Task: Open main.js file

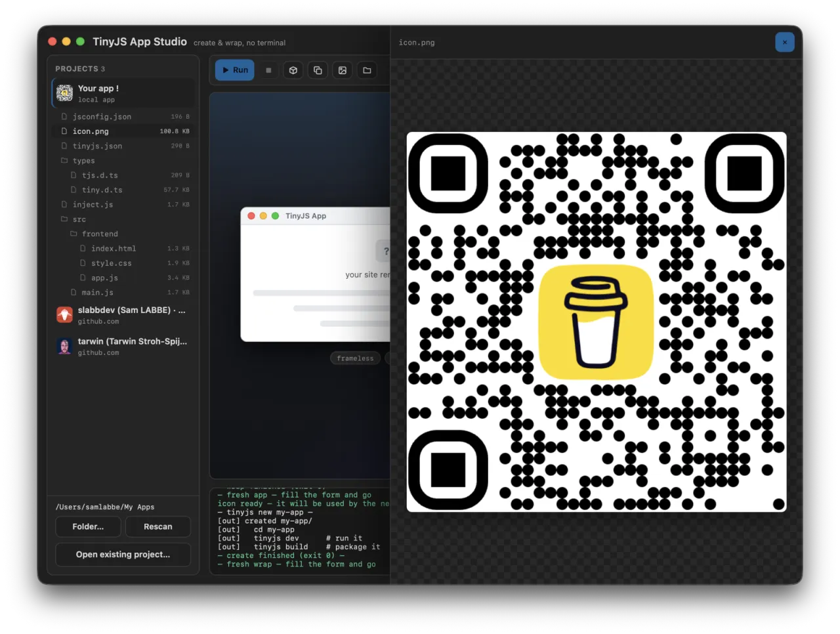Action: tap(123, 293)
